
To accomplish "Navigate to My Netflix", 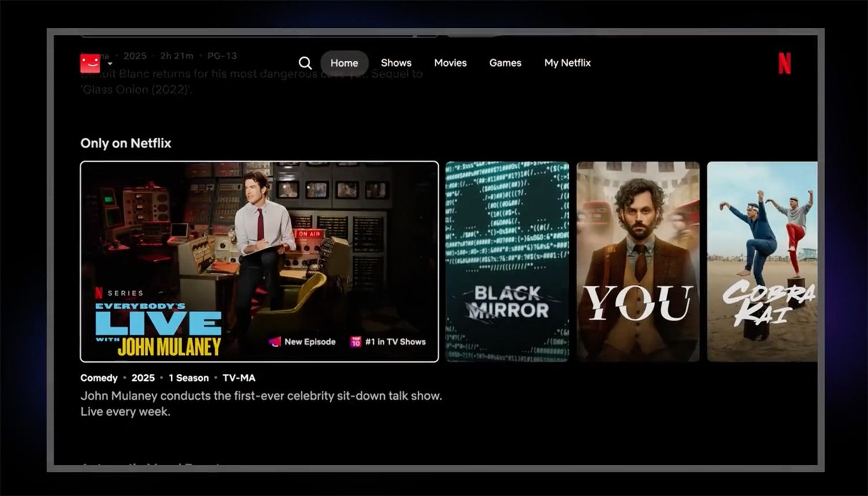I will tap(567, 63).
